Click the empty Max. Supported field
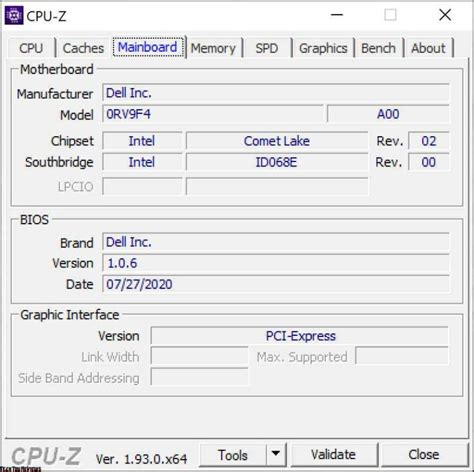The width and height of the screenshot is (474, 472). coord(402,357)
